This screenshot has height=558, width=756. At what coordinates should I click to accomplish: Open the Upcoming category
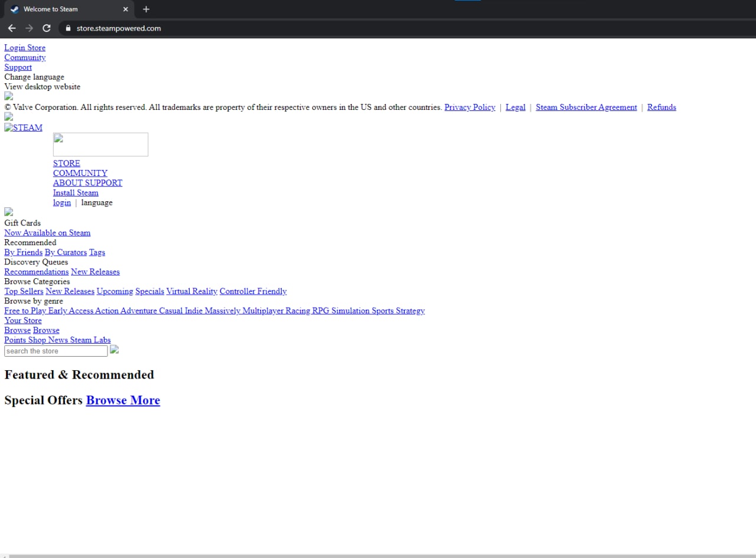coord(115,291)
